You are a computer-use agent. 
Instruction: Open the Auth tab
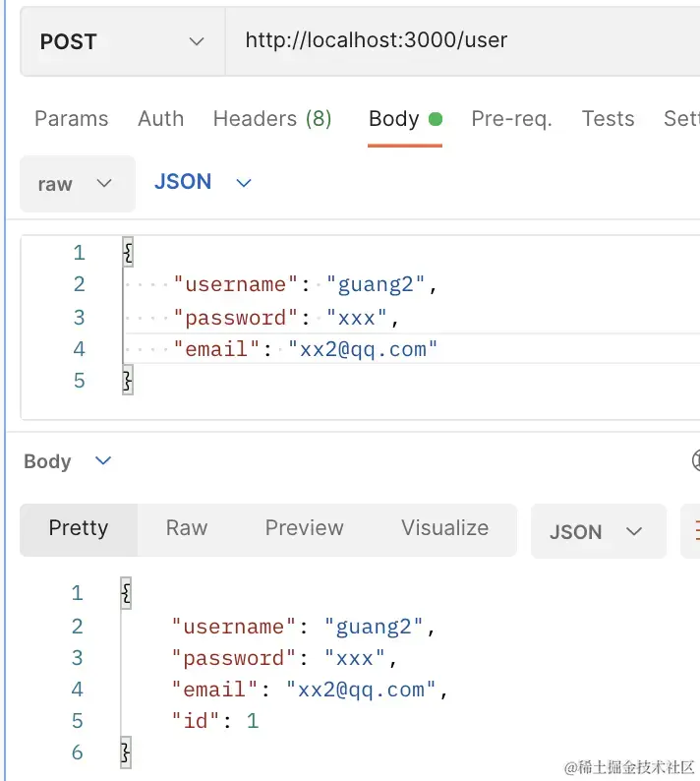pos(160,119)
